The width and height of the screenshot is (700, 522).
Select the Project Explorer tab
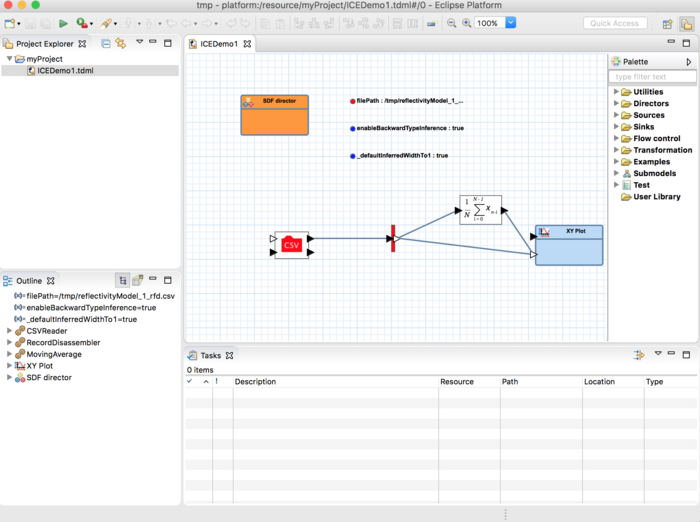click(x=45, y=44)
